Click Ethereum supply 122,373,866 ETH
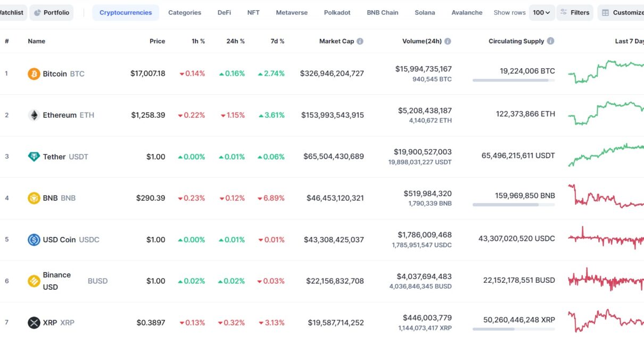Image resolution: width=644 pixels, height=342 pixels. click(525, 113)
